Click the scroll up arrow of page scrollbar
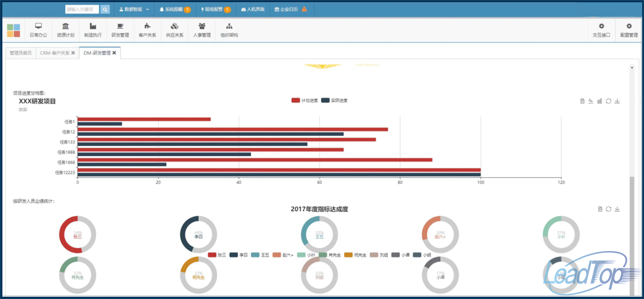The height and width of the screenshot is (299, 644). (632, 67)
